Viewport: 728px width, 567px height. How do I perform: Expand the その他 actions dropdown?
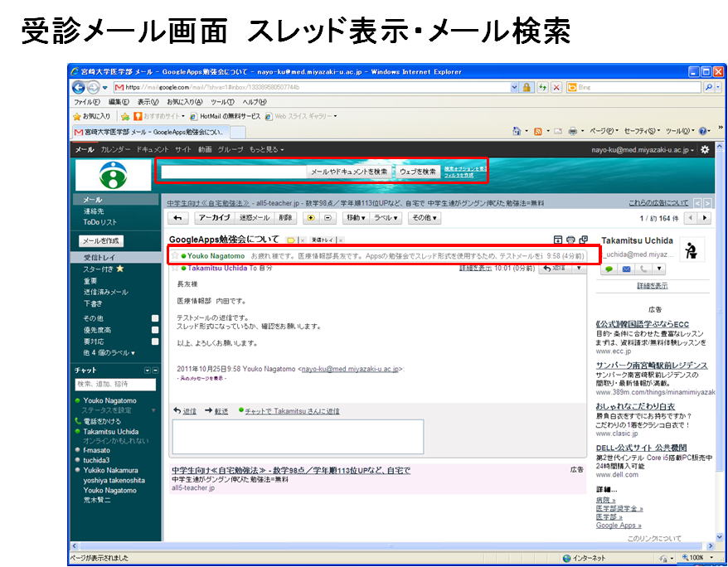(424, 218)
